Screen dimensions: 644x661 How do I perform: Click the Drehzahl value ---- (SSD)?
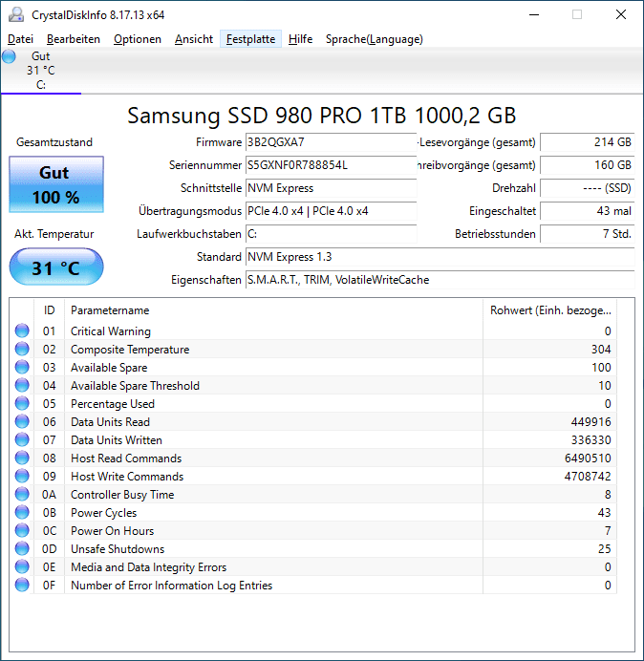[x=587, y=188]
